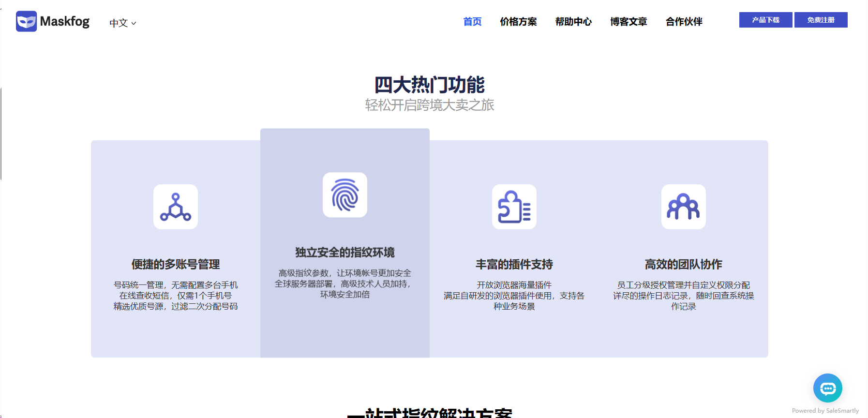Open the 合作伙伴 menu item
Viewport: 868px width, 418px height.
coord(684,22)
